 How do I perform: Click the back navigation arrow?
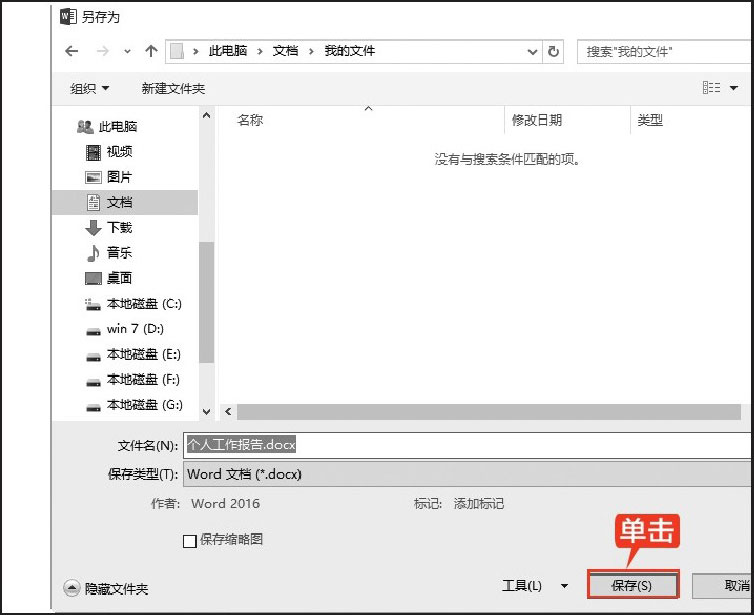click(x=71, y=51)
